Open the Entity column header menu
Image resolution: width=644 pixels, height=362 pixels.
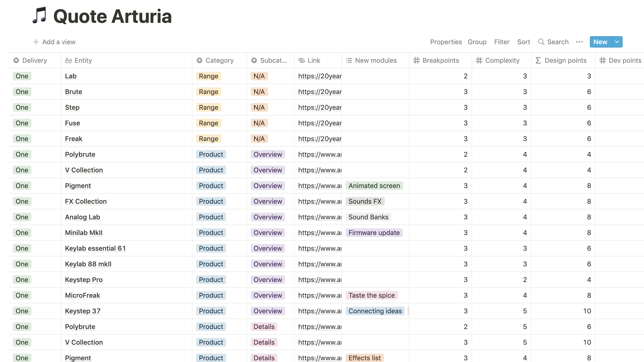tap(126, 60)
